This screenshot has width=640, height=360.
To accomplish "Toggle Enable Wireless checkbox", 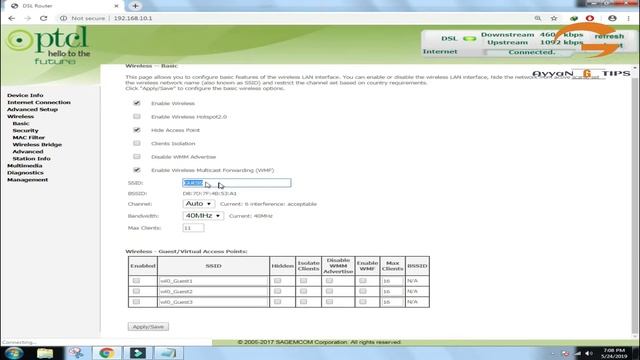I will 137,103.
